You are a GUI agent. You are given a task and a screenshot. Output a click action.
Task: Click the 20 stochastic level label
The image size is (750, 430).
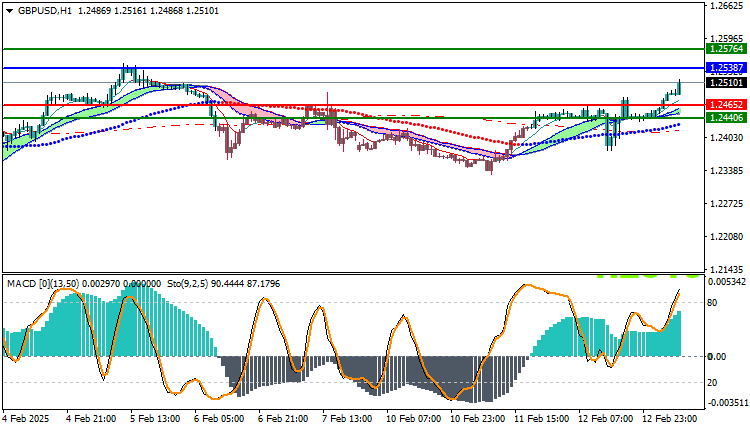[x=712, y=383]
